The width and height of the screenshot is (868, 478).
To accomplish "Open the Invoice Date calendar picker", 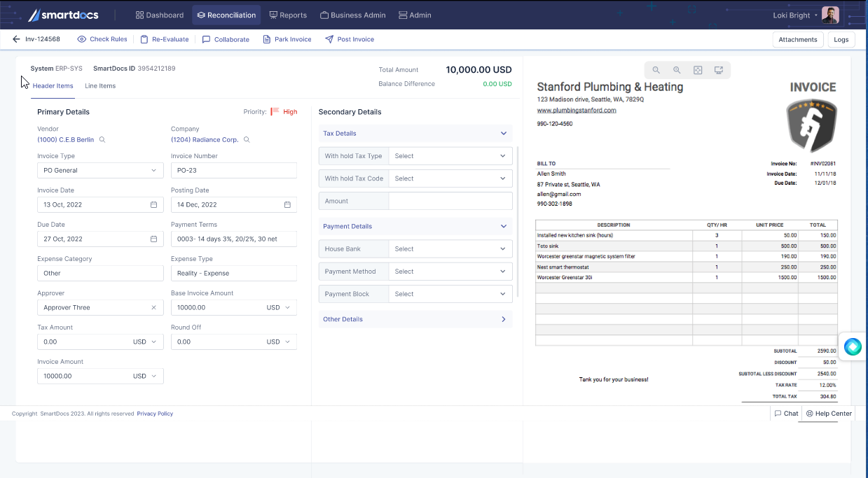I will click(x=153, y=204).
